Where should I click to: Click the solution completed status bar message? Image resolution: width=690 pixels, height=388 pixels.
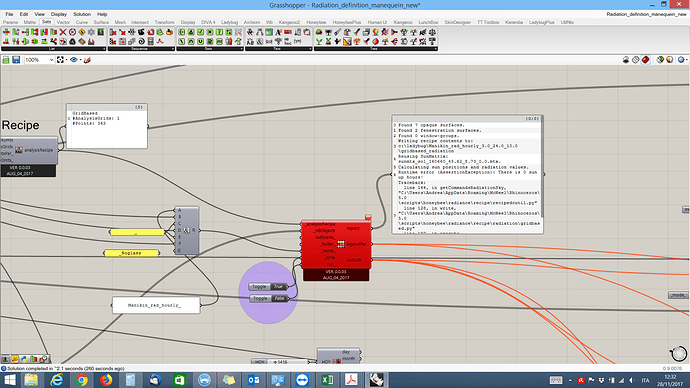coord(66,369)
